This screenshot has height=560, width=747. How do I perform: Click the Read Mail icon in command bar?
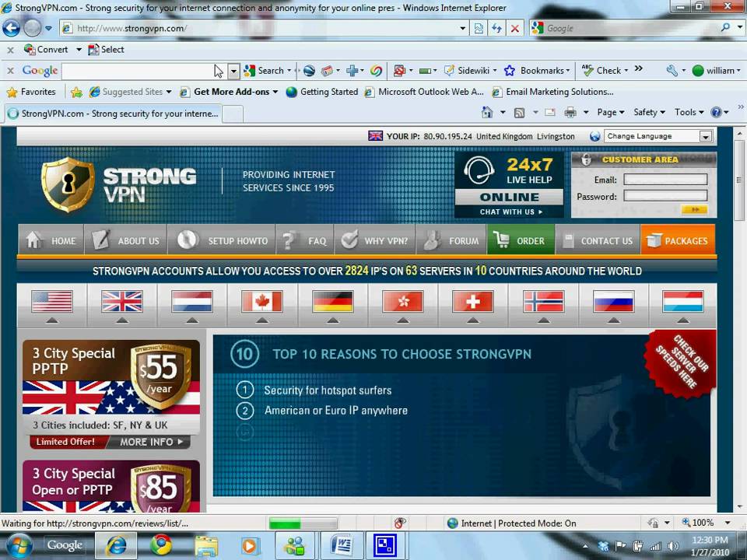pyautogui.click(x=550, y=113)
